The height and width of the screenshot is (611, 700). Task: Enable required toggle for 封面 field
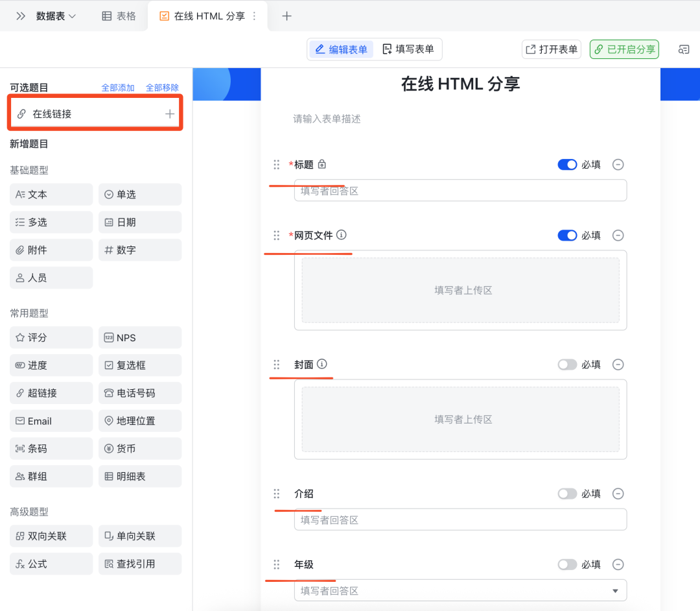tap(567, 365)
